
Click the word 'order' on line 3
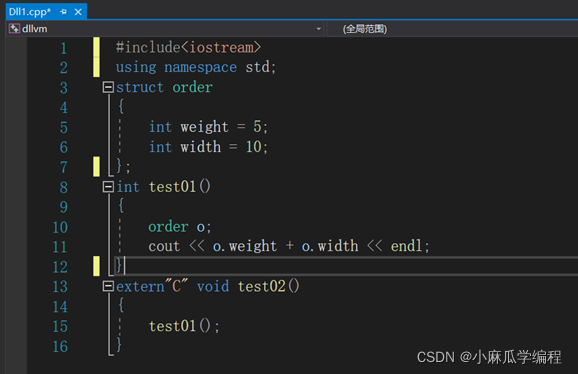(x=192, y=87)
